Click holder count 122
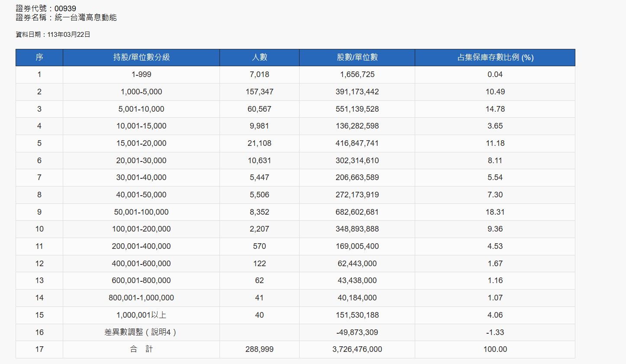This screenshot has width=626, height=364. pos(259,264)
